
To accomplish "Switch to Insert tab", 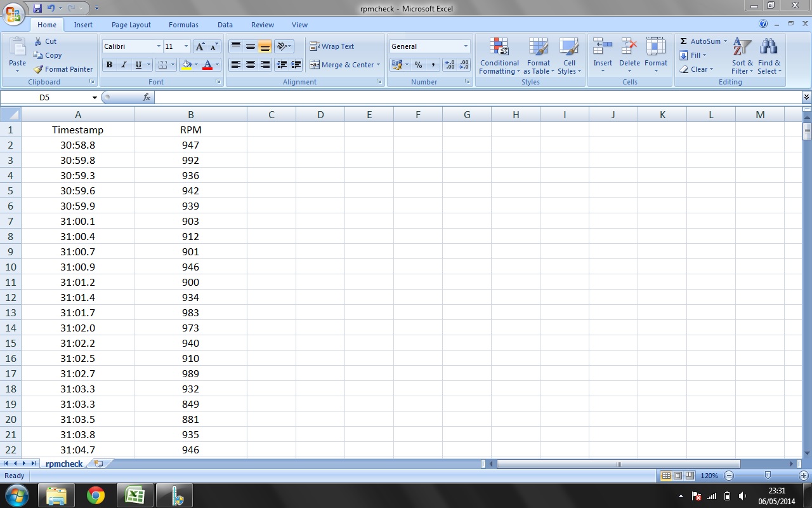I will [x=83, y=25].
